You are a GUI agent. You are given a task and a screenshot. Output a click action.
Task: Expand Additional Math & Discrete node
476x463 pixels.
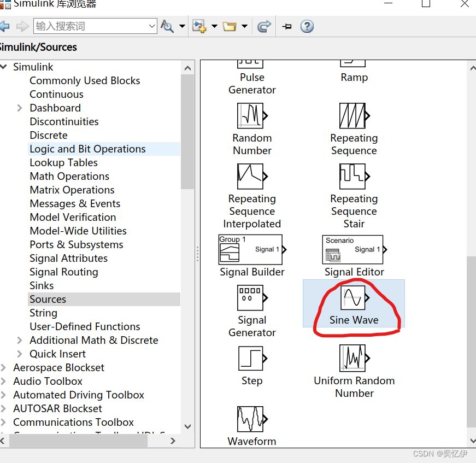tap(20, 340)
